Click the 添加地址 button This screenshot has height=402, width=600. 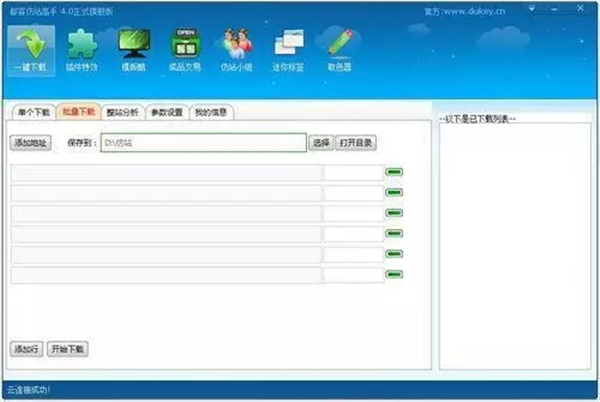[x=30, y=143]
